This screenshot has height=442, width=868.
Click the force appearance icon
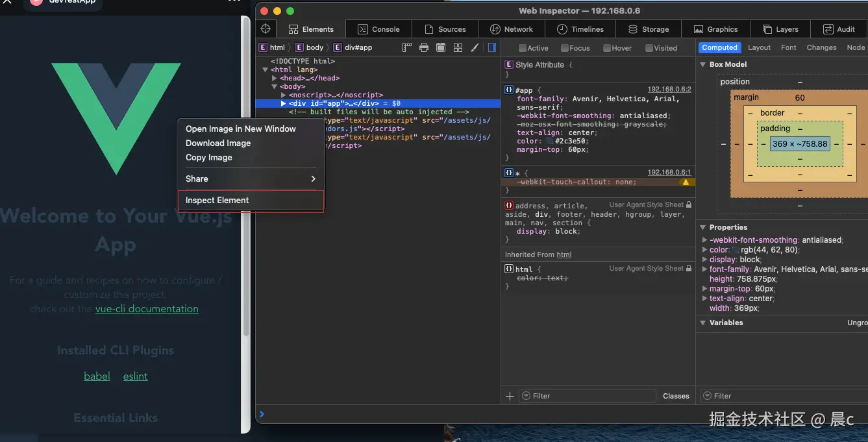click(441, 47)
